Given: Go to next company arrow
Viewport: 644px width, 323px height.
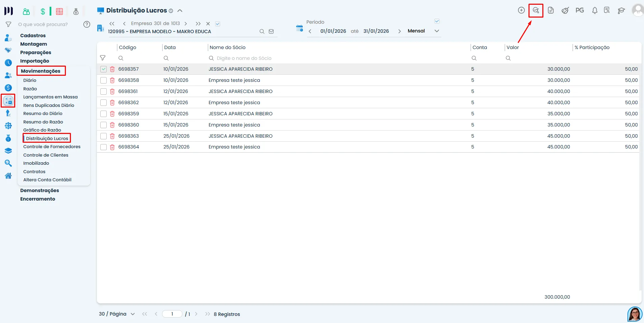Looking at the screenshot, I should click(x=186, y=24).
